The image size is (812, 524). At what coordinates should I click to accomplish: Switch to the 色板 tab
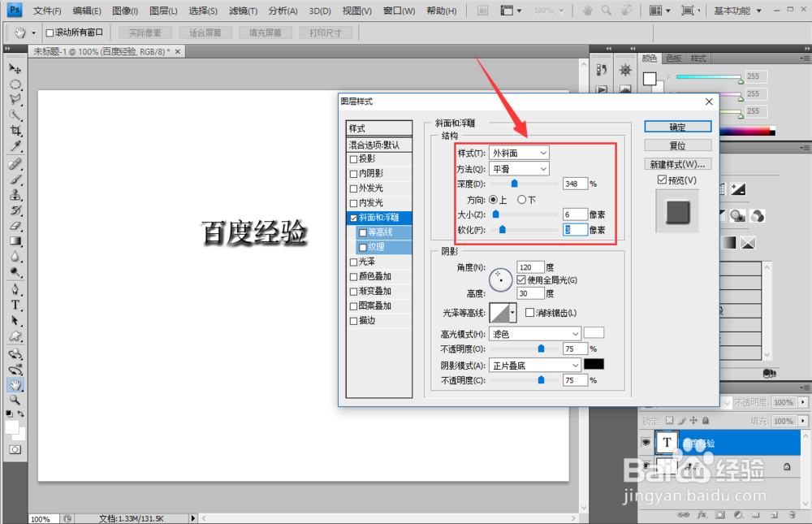tap(672, 58)
